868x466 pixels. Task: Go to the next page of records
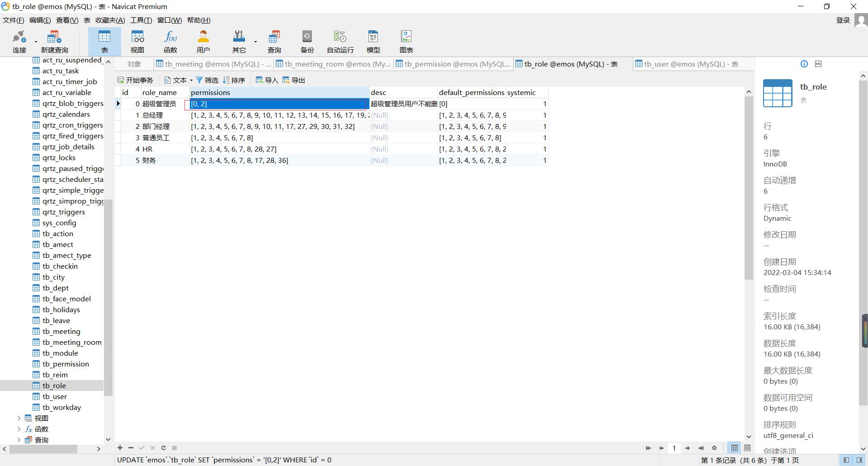(687, 448)
